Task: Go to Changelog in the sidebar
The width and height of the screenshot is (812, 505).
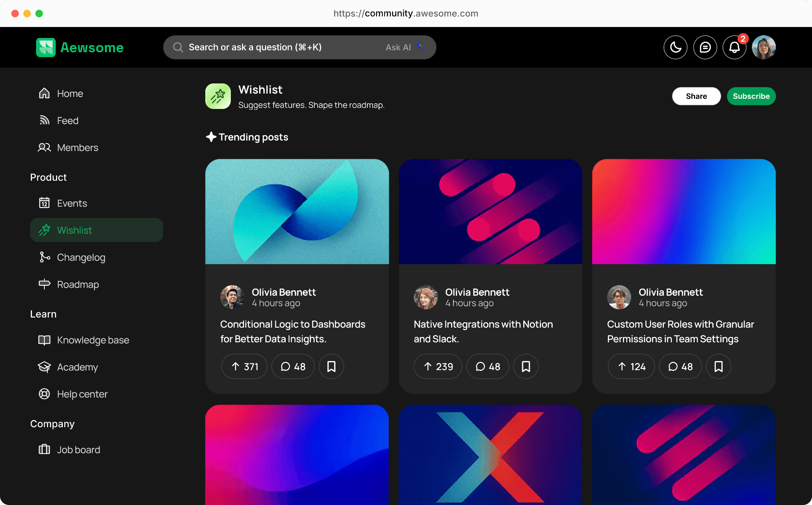Action: [x=81, y=257]
